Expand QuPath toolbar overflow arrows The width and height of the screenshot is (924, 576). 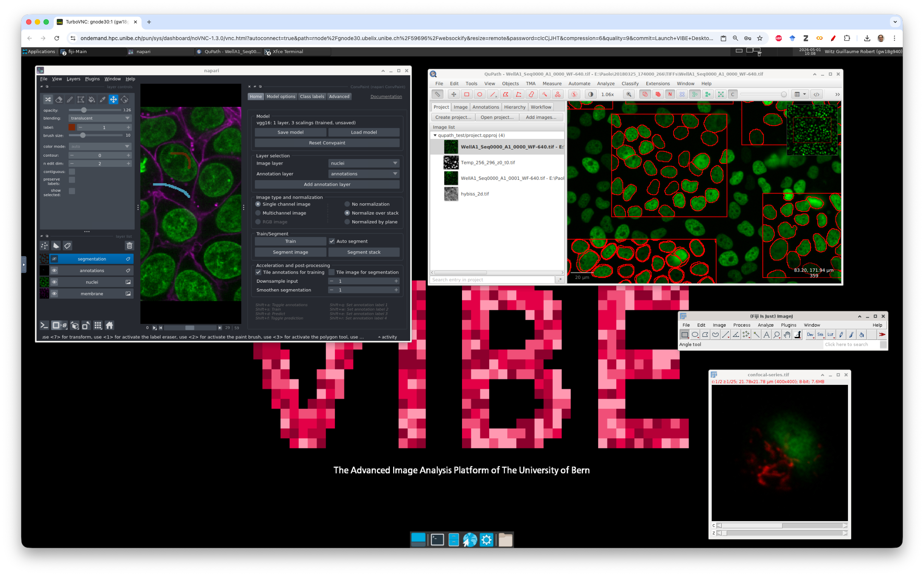(837, 95)
